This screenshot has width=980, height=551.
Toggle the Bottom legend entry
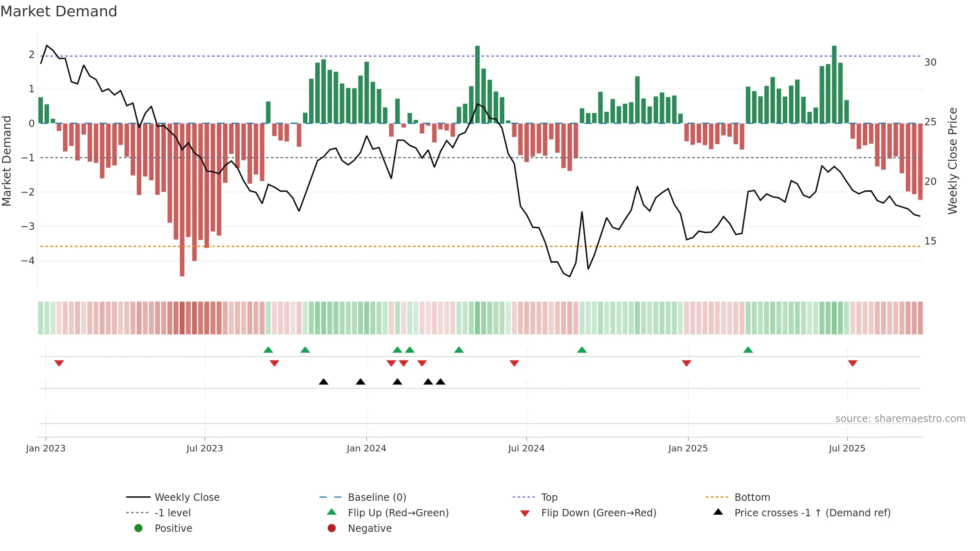(738, 497)
